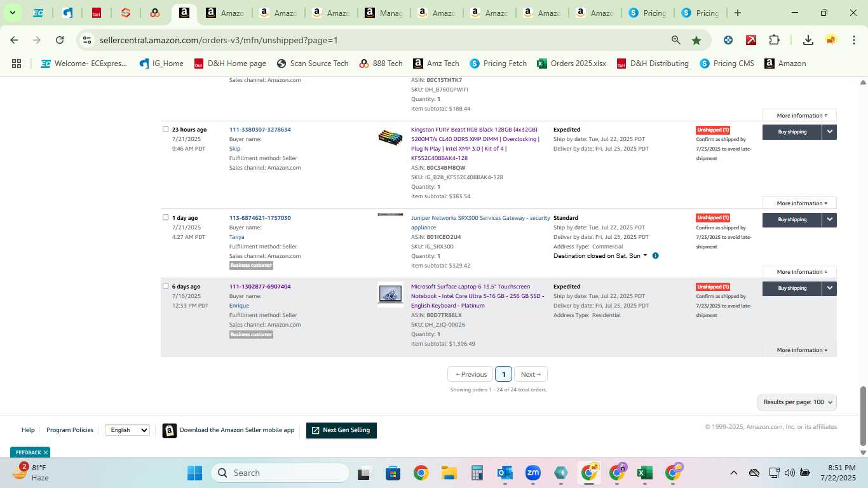
Task: Buy shipping for the Juniper order
Action: pos(792,219)
